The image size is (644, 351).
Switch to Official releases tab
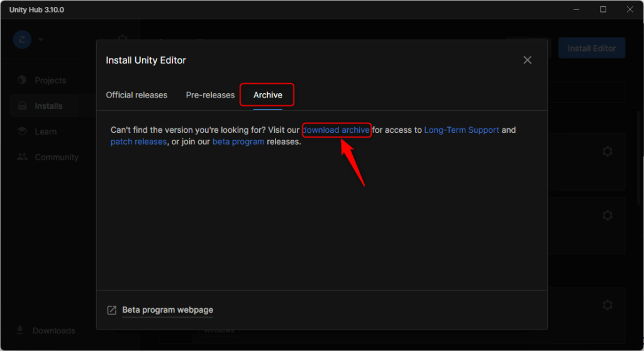tap(136, 95)
